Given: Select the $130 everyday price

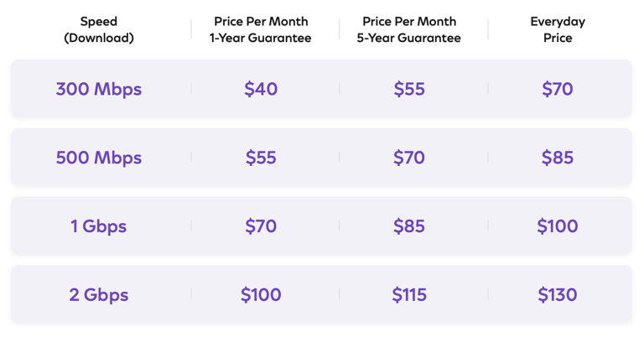Looking at the screenshot, I should tap(558, 295).
